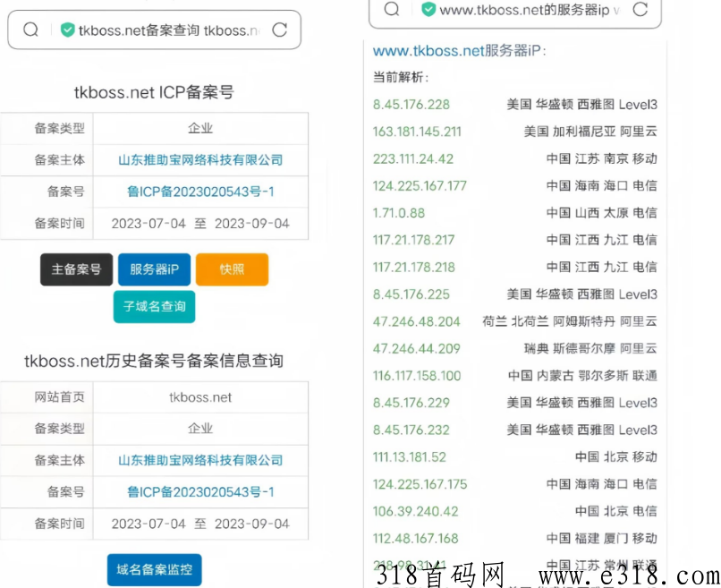Click the location 中国 北京 电信
The width and height of the screenshot is (721, 588).
pyautogui.click(x=616, y=512)
